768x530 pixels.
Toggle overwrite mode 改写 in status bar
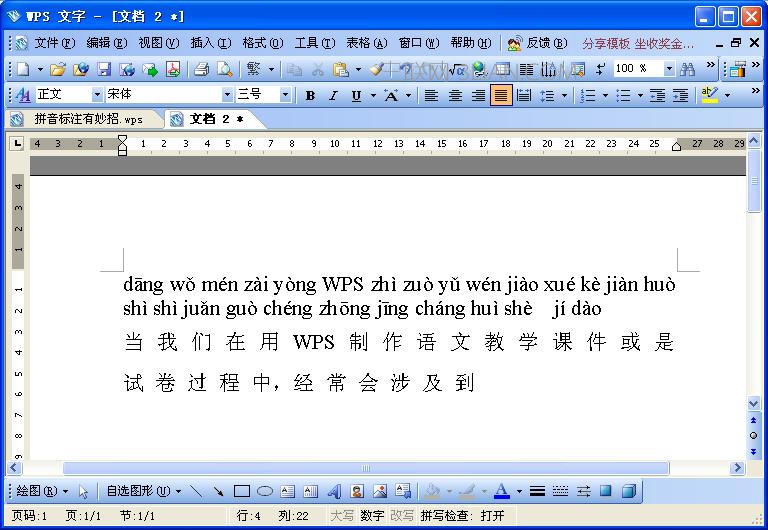click(402, 515)
